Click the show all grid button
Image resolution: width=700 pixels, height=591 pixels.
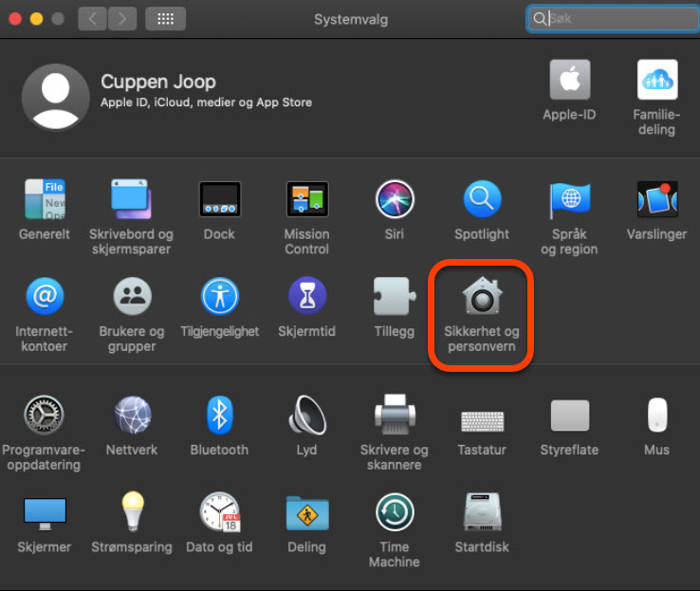pos(165,19)
